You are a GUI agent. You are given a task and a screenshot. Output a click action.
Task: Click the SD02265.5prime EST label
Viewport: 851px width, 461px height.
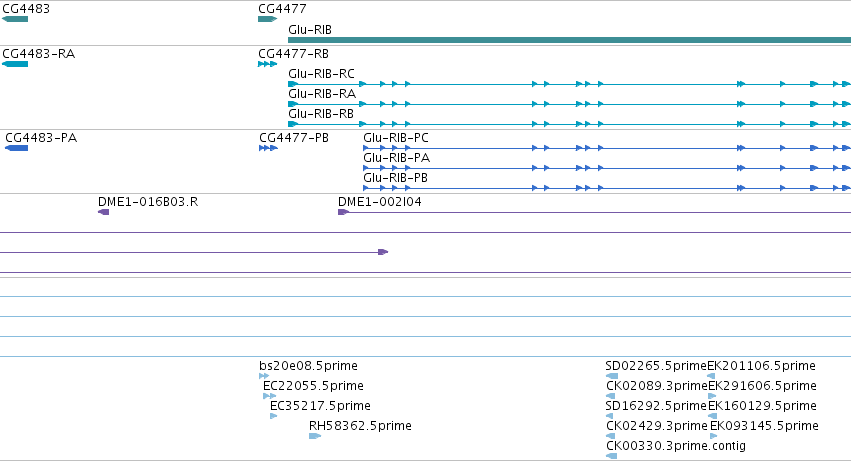coord(656,366)
